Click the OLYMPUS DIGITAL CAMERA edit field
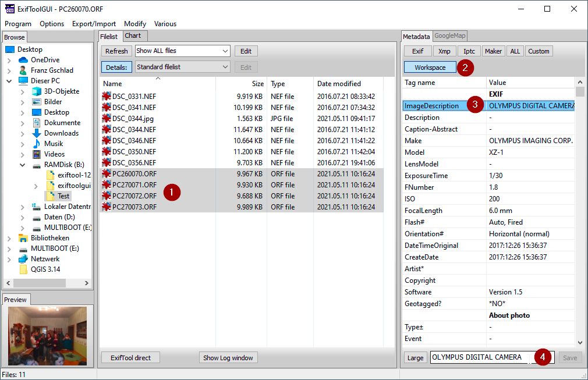The width and height of the screenshot is (588, 380). (x=477, y=357)
